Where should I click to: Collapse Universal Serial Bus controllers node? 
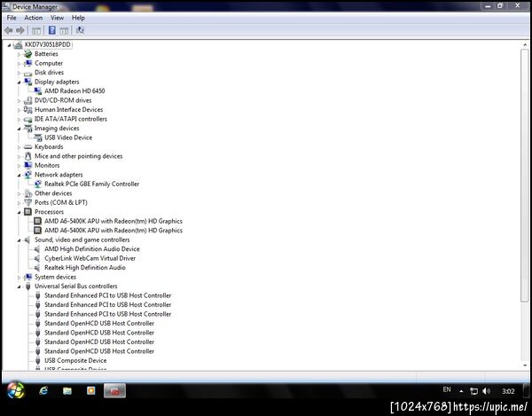19,286
